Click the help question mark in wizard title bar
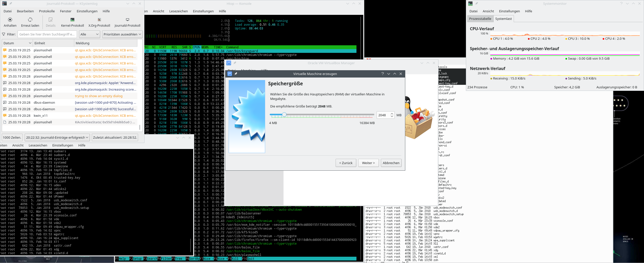 (383, 74)
